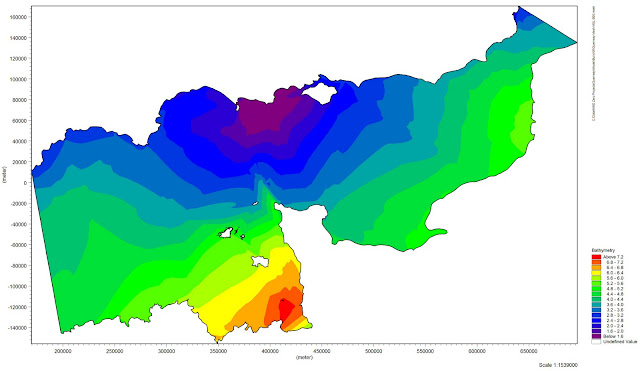This screenshot has height=371, width=640.
Task: Click the 2.4 - 2.8 legend swatch
Action: (x=596, y=320)
